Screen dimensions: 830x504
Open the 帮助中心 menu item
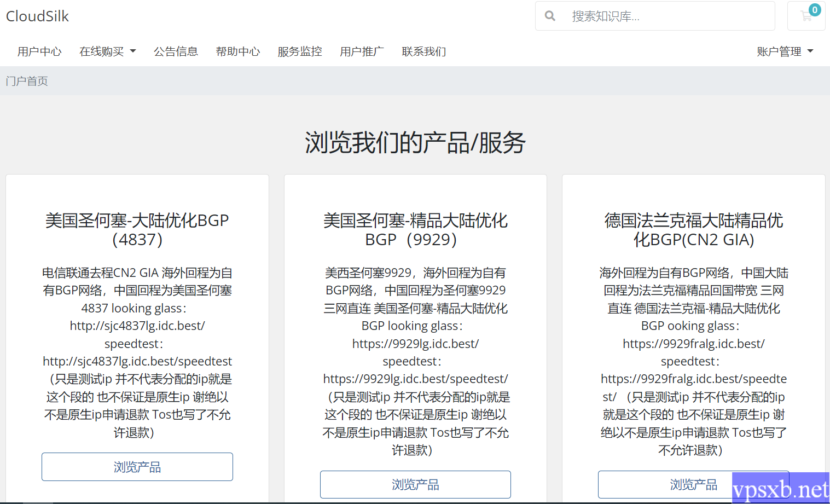click(x=238, y=51)
